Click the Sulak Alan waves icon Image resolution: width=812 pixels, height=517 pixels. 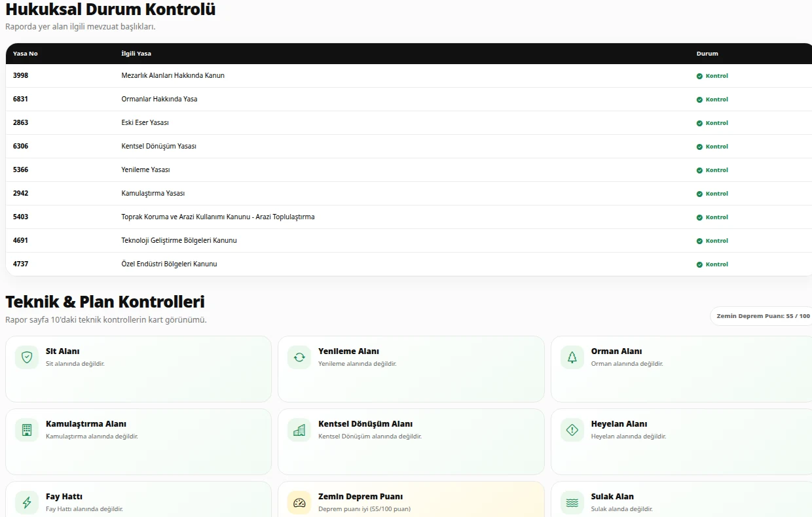click(572, 503)
